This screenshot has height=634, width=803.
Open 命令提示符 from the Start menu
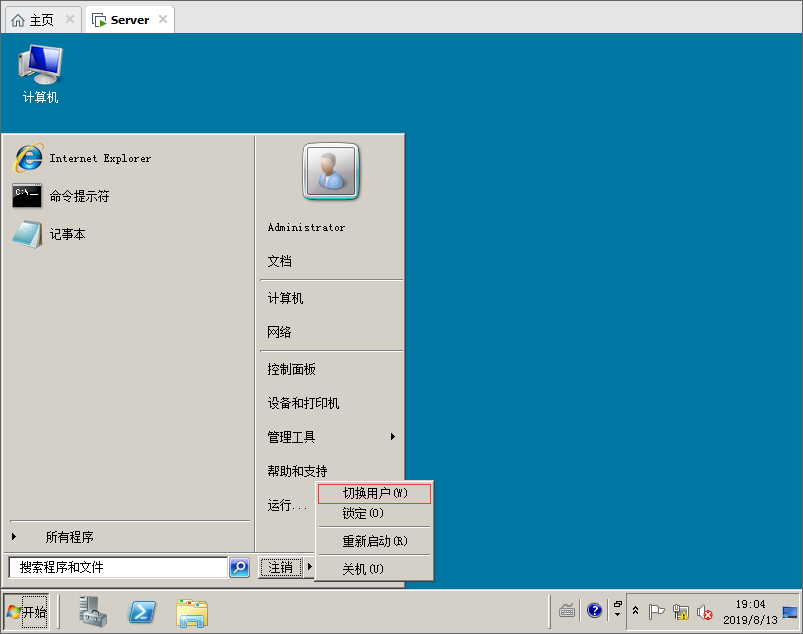pyautogui.click(x=79, y=196)
